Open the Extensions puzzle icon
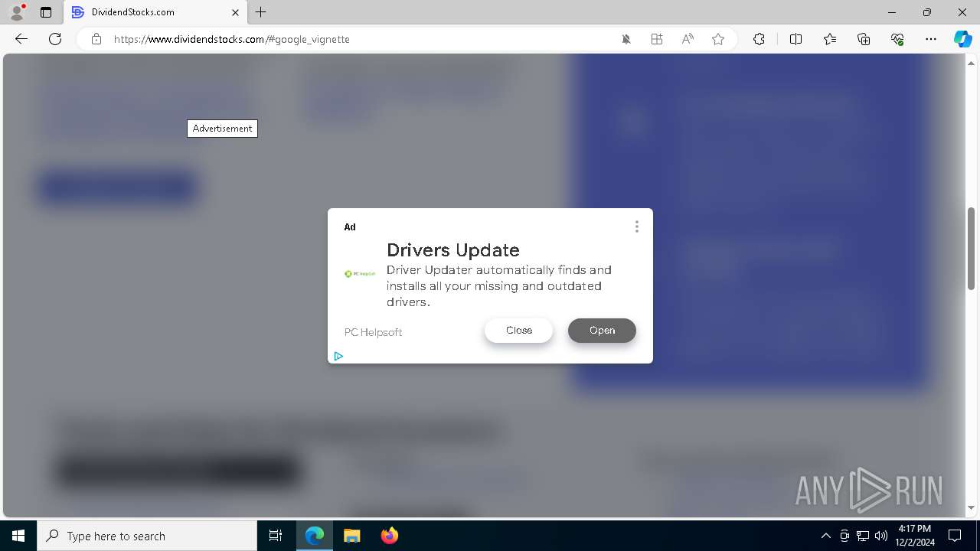The width and height of the screenshot is (980, 551). point(759,39)
